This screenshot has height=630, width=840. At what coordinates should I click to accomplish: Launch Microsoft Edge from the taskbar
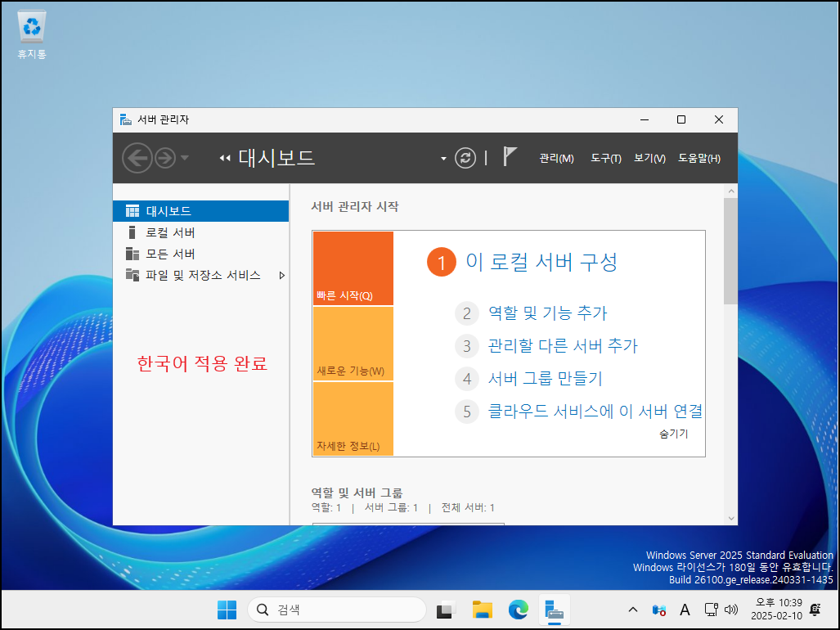click(x=518, y=610)
